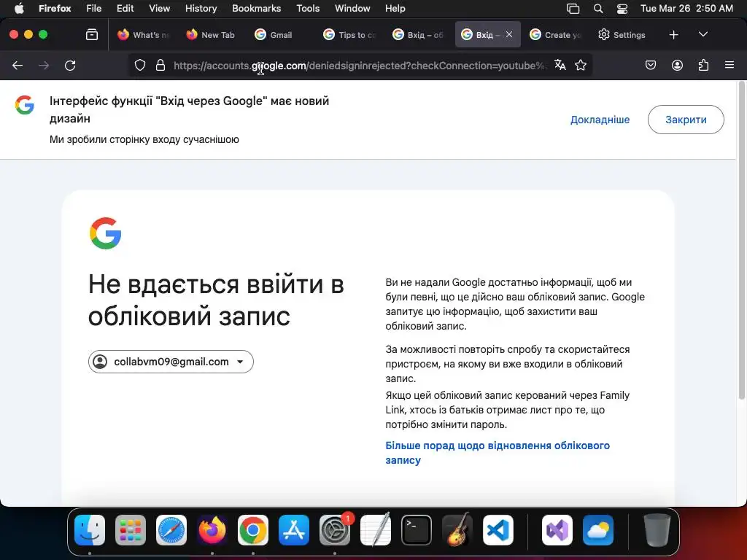
Task: Switch to the 'Create yo' tab
Action: pyautogui.click(x=555, y=35)
